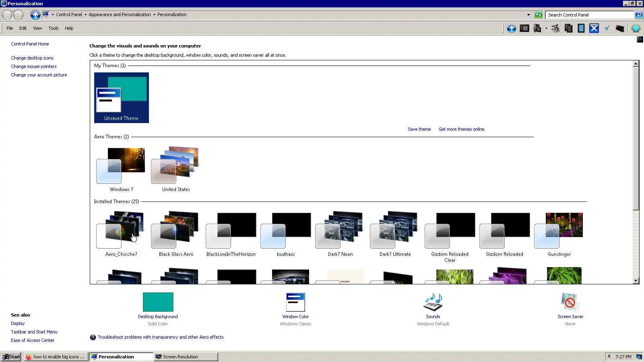This screenshot has height=362, width=644.
Task: Click the Save theme link
Action: click(x=419, y=129)
